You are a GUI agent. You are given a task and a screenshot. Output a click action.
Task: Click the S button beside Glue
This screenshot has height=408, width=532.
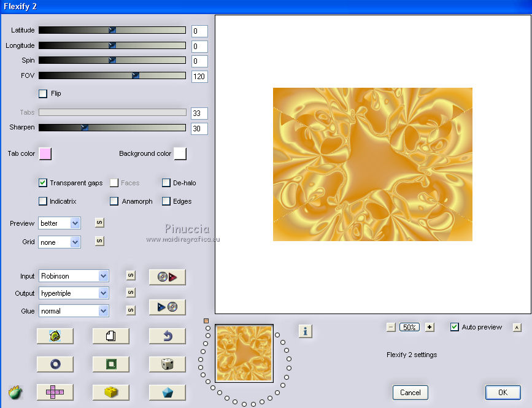pyautogui.click(x=131, y=310)
